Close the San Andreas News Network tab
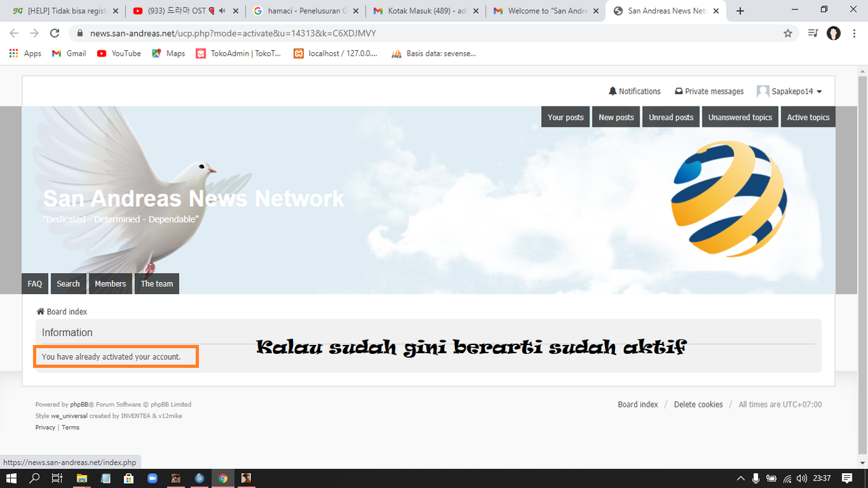The height and width of the screenshot is (488, 868). pos(716,11)
